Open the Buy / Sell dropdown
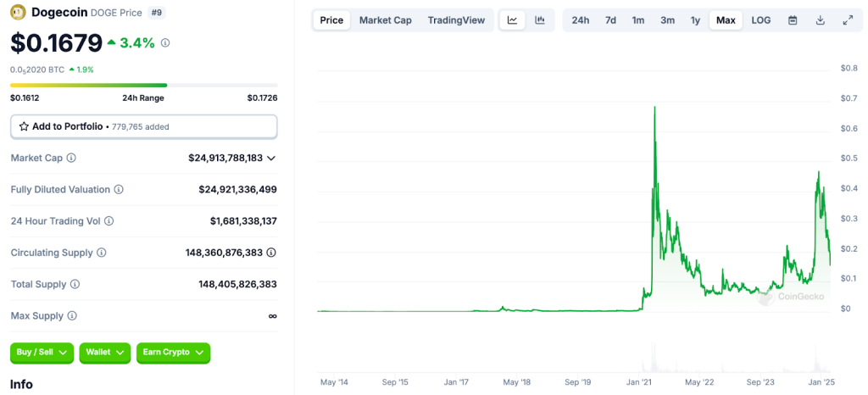This screenshot has height=395, width=868. coord(42,353)
